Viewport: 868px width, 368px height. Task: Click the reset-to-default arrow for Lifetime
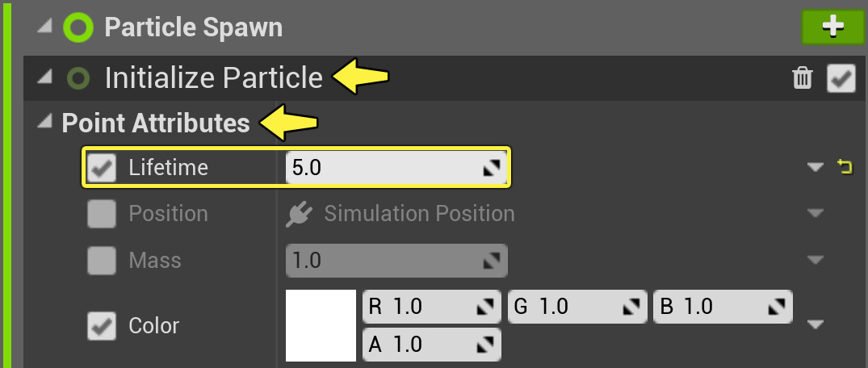click(x=845, y=167)
